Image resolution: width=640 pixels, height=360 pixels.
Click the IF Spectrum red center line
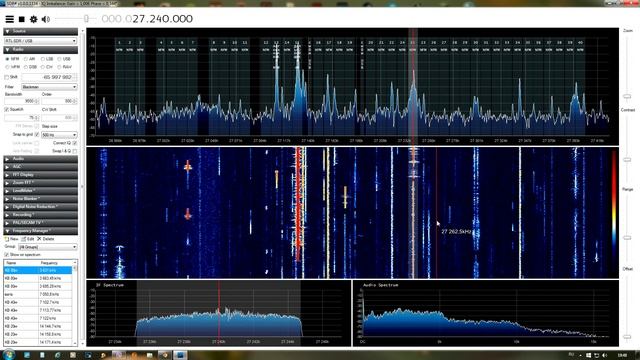click(x=219, y=312)
